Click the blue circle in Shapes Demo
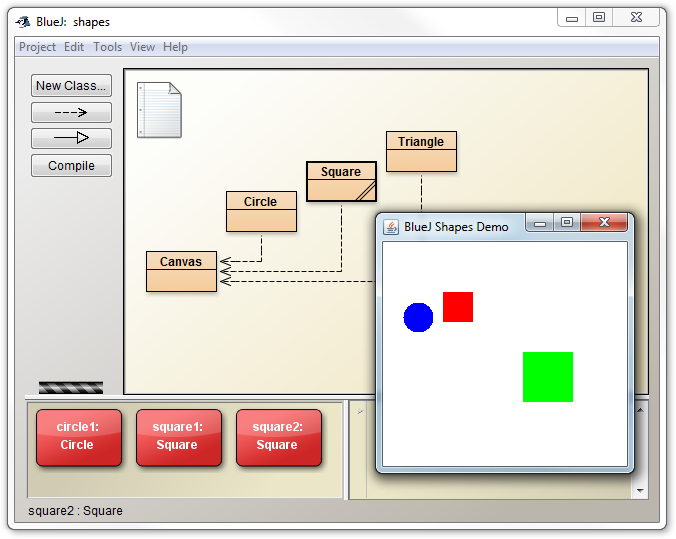The height and width of the screenshot is (539, 676). pos(418,317)
